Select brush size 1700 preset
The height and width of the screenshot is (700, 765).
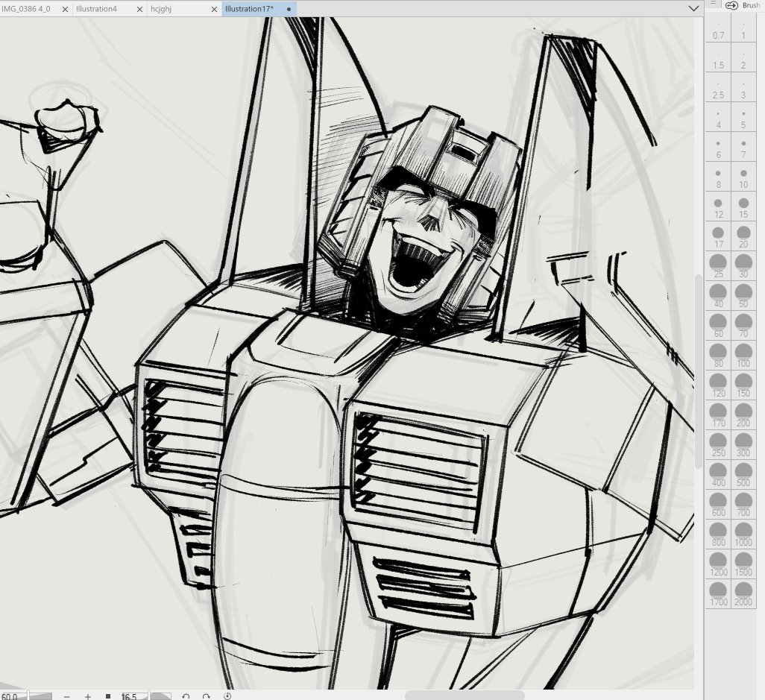tap(718, 594)
